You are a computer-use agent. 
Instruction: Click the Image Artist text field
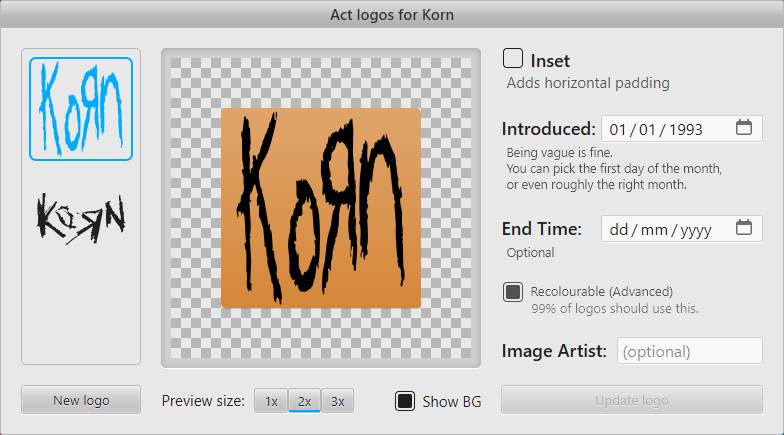pyautogui.click(x=690, y=351)
